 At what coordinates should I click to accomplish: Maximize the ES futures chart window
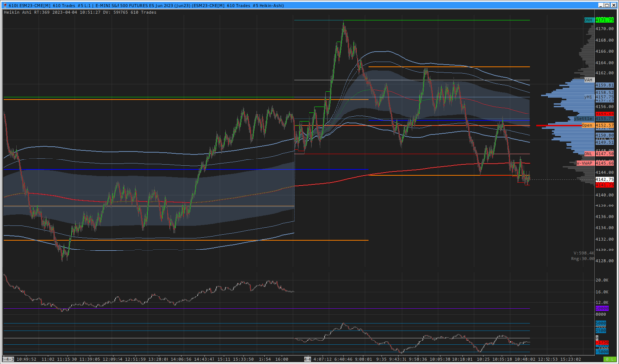coord(607,5)
